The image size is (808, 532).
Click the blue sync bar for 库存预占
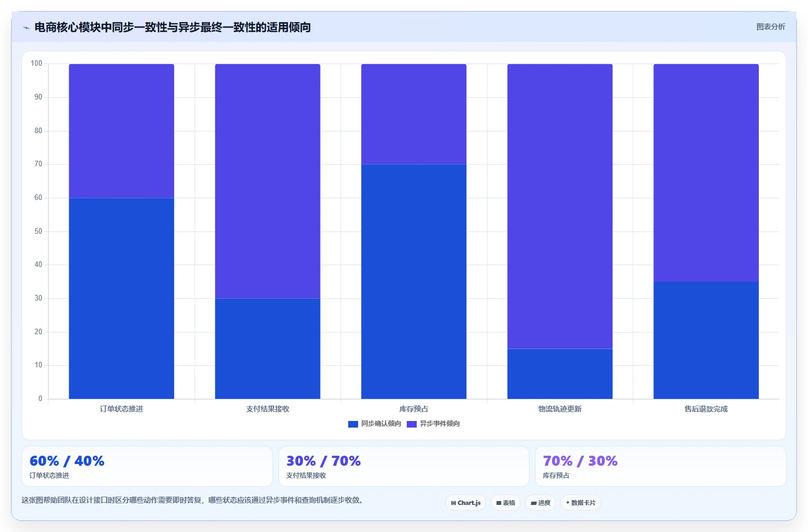coord(414,282)
